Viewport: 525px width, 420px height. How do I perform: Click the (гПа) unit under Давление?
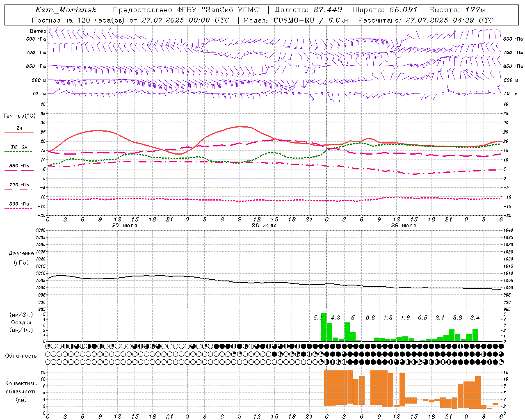pos(21,262)
